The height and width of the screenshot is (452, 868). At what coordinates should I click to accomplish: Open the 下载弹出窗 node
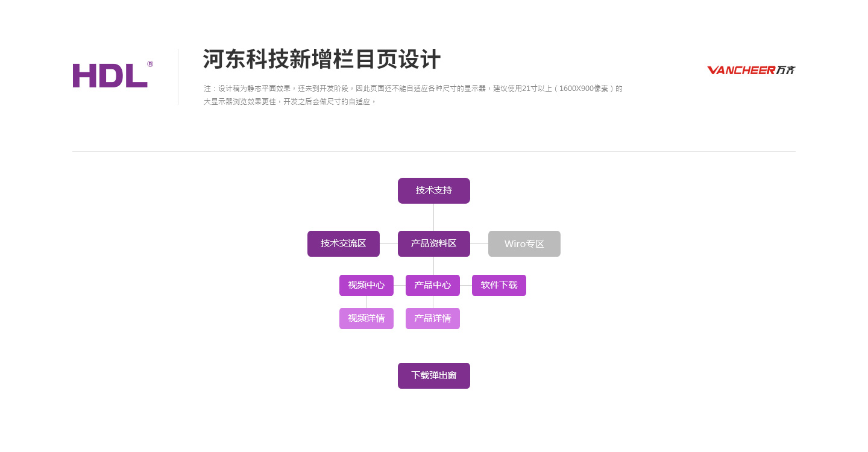tap(434, 375)
